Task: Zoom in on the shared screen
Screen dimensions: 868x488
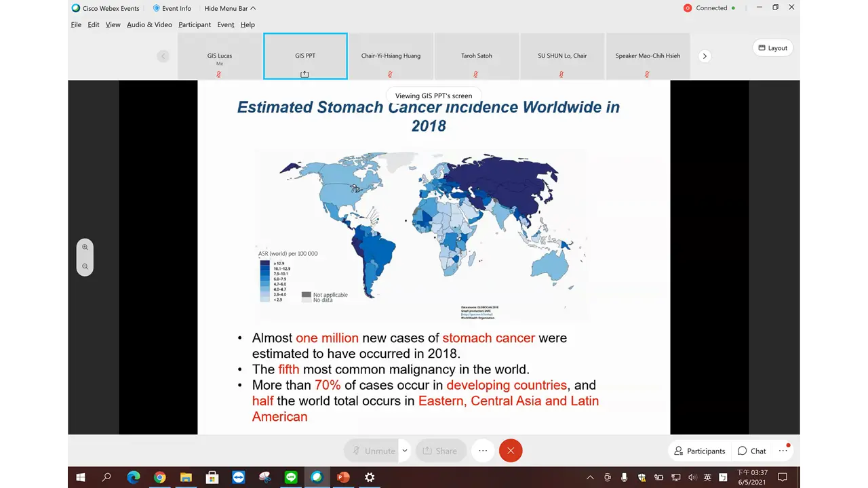Action: [x=85, y=247]
